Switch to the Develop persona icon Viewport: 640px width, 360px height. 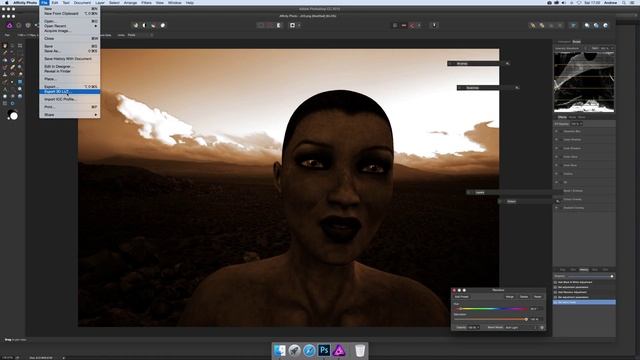tap(28, 25)
